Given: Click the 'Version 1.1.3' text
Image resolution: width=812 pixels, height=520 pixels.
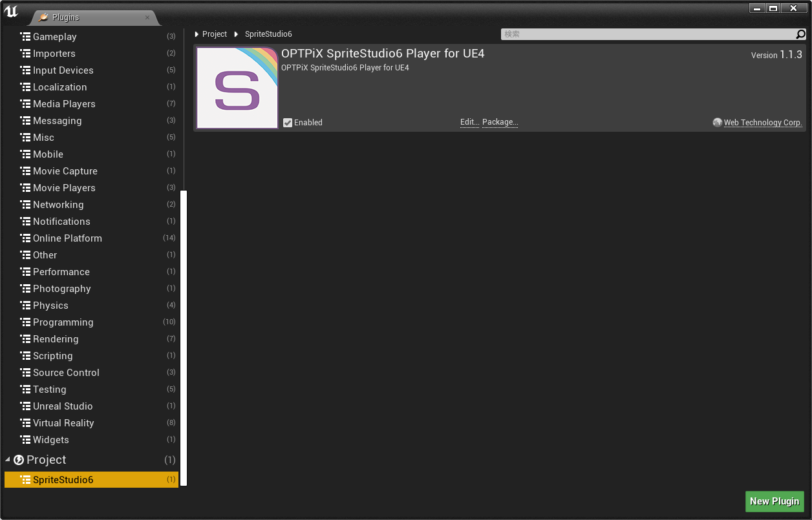Looking at the screenshot, I should pyautogui.click(x=776, y=55).
